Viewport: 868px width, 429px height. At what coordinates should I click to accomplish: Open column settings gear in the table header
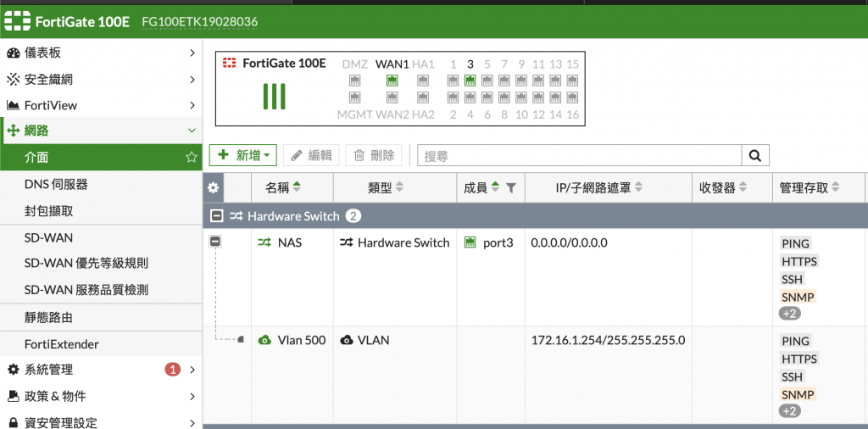(x=213, y=188)
